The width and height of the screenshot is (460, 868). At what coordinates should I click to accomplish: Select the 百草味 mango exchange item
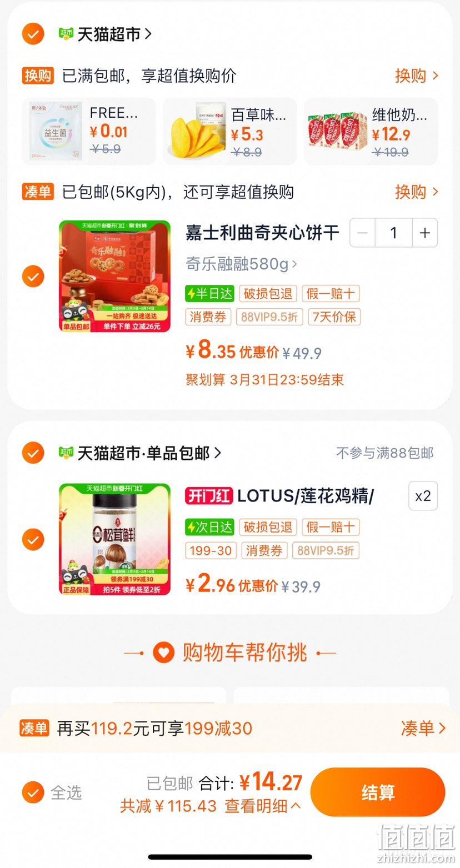[230, 132]
